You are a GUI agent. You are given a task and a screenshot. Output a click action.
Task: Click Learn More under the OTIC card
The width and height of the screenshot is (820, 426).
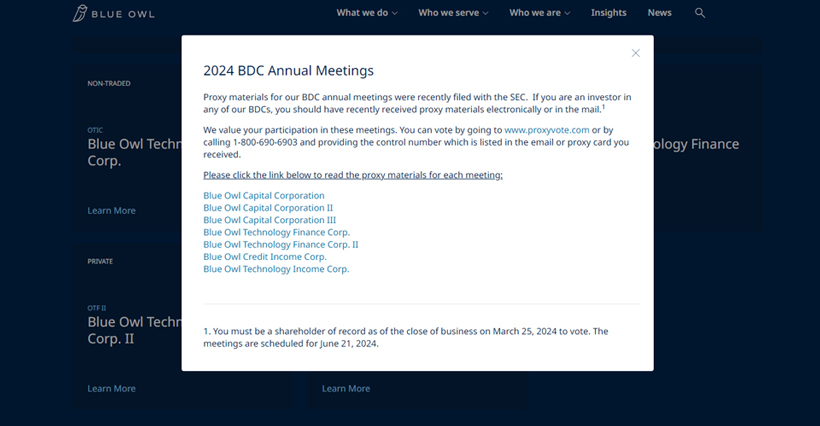[111, 211]
